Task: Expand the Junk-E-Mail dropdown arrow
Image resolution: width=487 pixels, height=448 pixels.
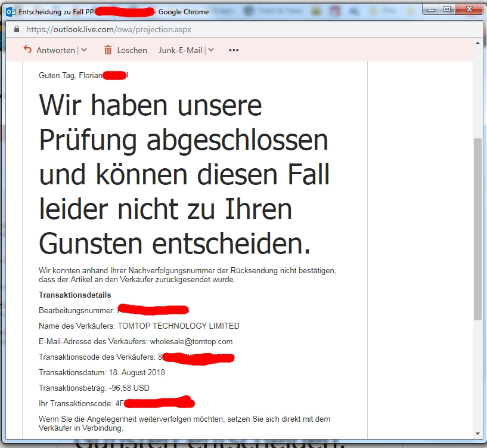Action: pos(211,50)
